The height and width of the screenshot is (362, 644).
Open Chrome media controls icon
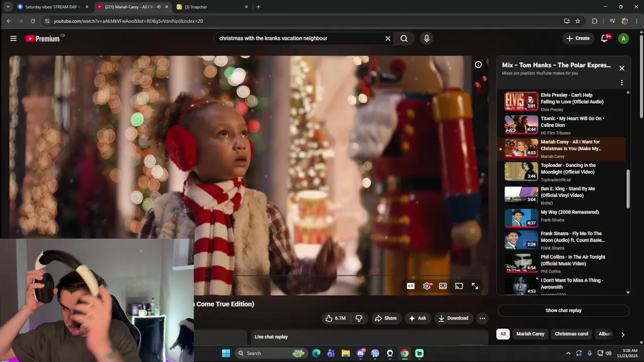tap(612, 21)
